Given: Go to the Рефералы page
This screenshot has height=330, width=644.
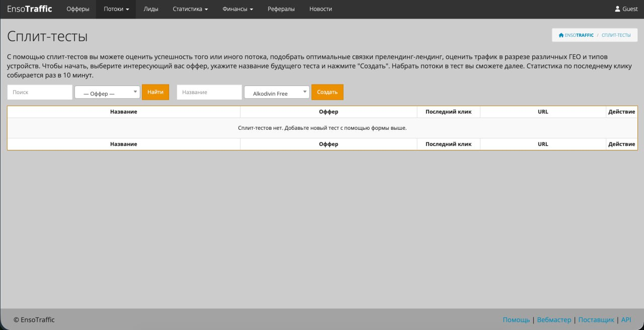Looking at the screenshot, I should pyautogui.click(x=281, y=9).
